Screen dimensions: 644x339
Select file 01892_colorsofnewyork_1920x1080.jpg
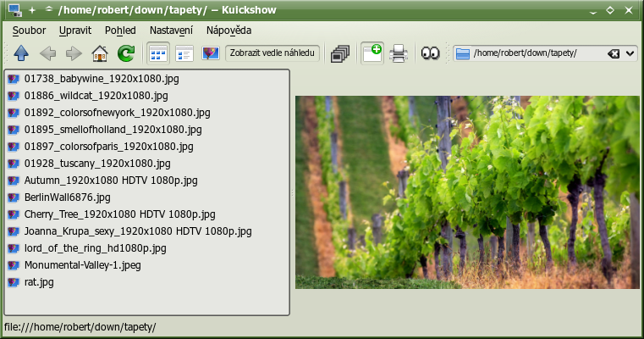[x=117, y=113]
